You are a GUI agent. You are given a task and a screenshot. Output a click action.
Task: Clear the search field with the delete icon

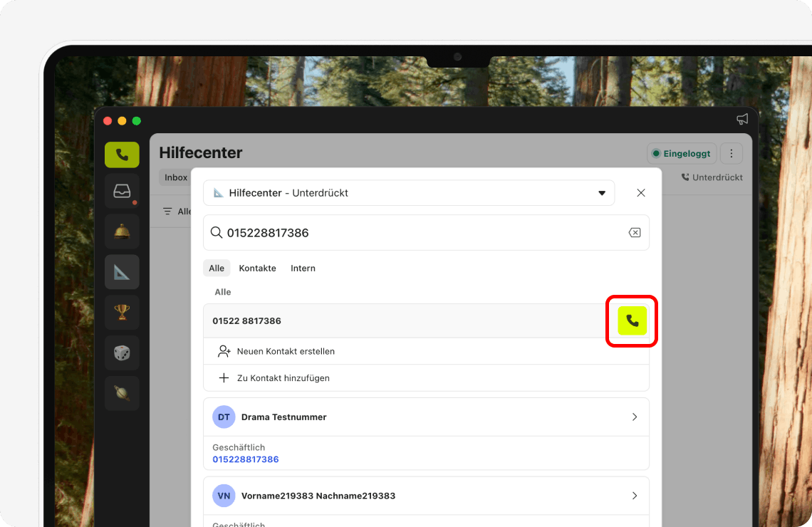click(635, 232)
